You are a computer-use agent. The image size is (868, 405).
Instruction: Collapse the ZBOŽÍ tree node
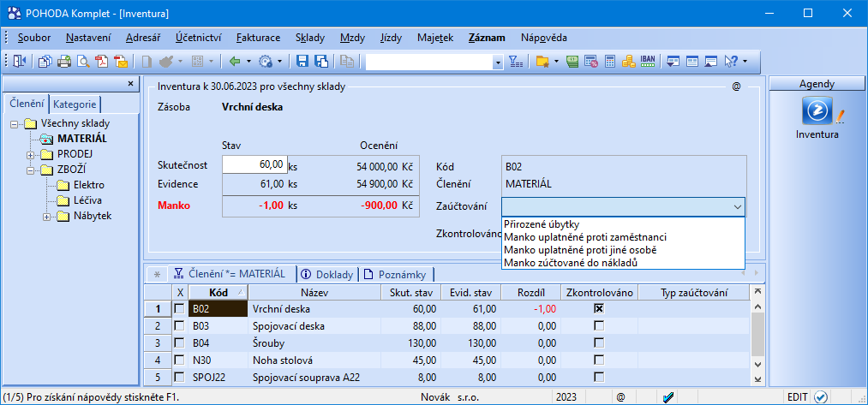pos(31,170)
